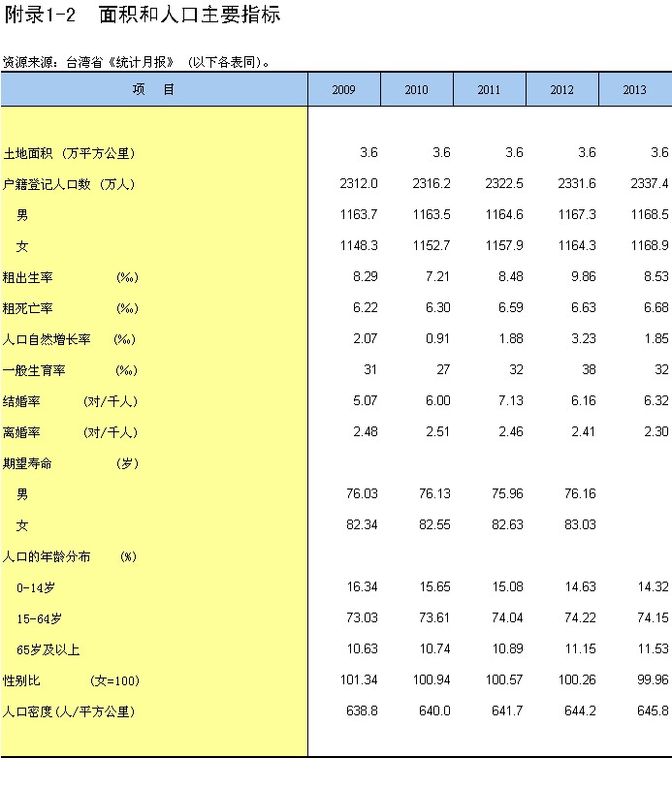Click male life expectancy 76.16
This screenshot has height=789, width=672.
[x=580, y=494]
